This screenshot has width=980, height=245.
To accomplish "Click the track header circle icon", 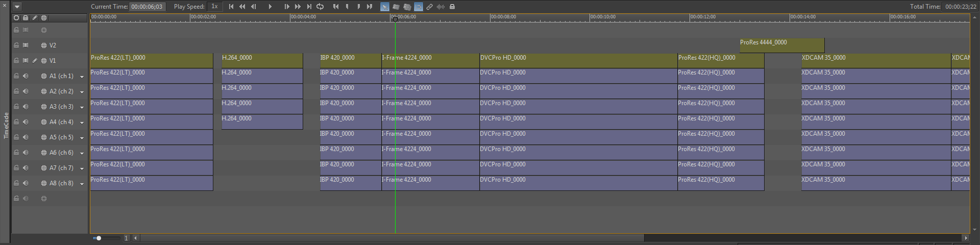I will click(16, 18).
